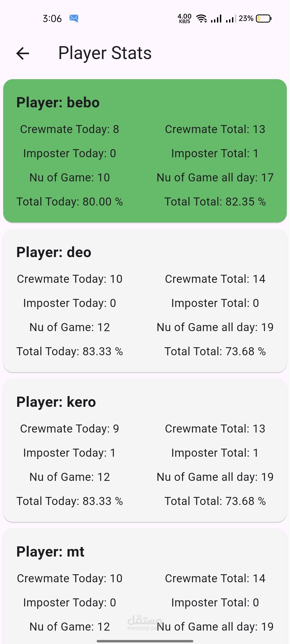Tap the Player Stats title
Viewport: 290px width, 644px height.
105,53
